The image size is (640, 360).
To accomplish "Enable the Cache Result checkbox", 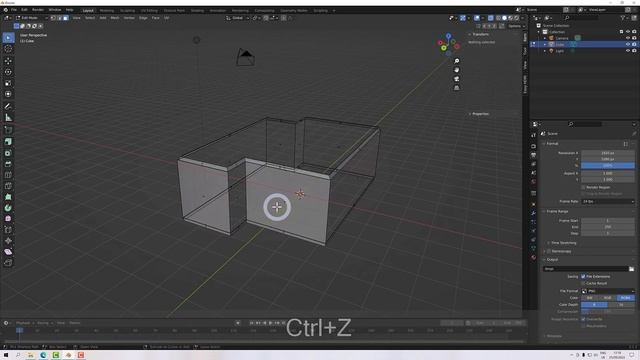I will (x=583, y=283).
